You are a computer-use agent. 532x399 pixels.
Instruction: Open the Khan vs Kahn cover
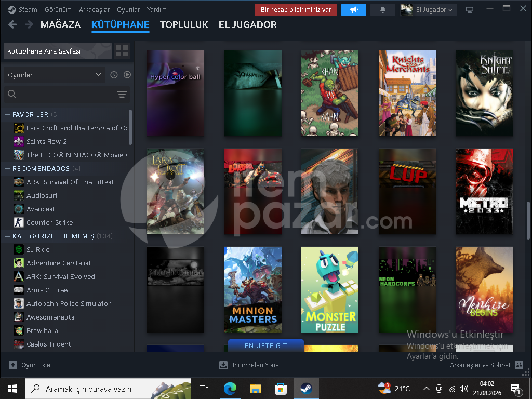[330, 94]
